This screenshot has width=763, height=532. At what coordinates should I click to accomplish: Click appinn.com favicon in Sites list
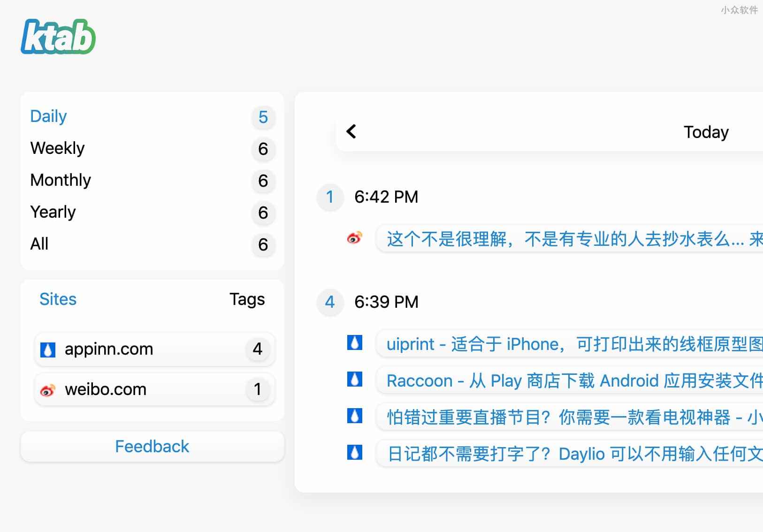pyautogui.click(x=48, y=350)
